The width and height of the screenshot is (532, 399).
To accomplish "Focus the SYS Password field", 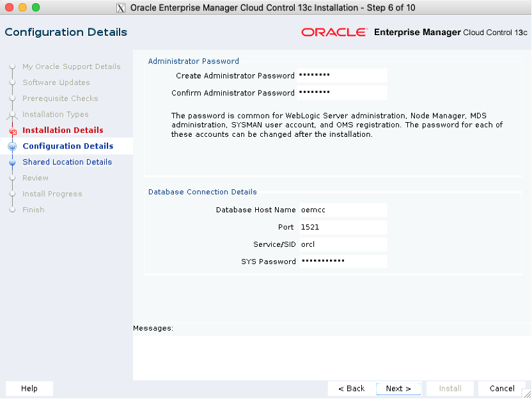I will (x=343, y=262).
